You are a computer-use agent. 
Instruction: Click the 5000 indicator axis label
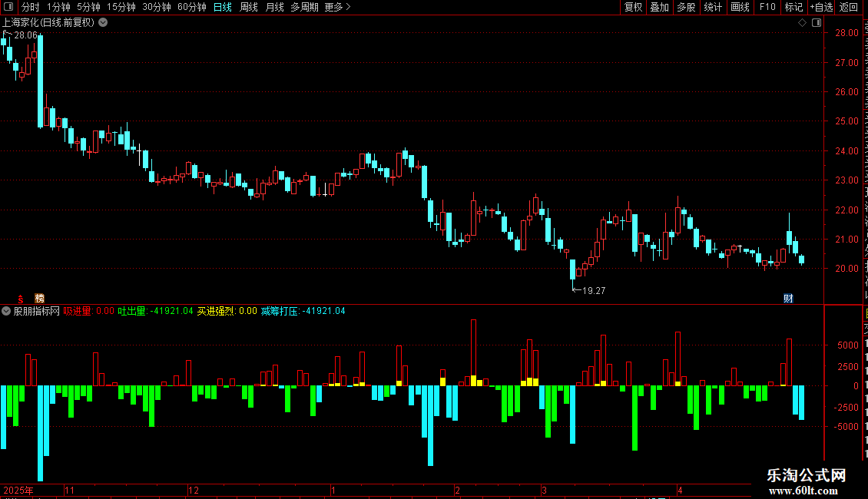tap(848, 345)
